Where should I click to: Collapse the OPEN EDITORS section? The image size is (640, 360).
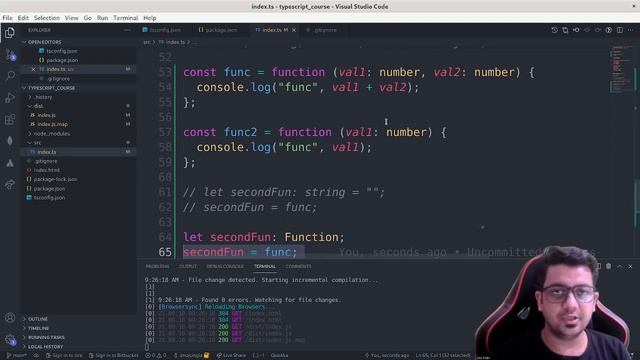pos(79,42)
